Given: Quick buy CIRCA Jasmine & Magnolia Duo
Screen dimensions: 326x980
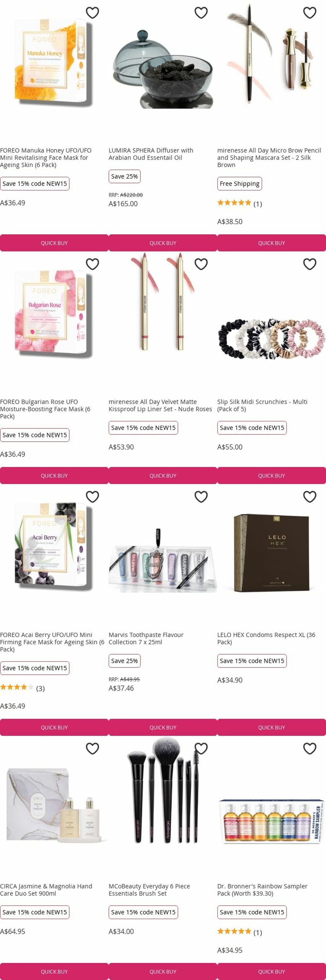Looking at the screenshot, I should tap(55, 971).
